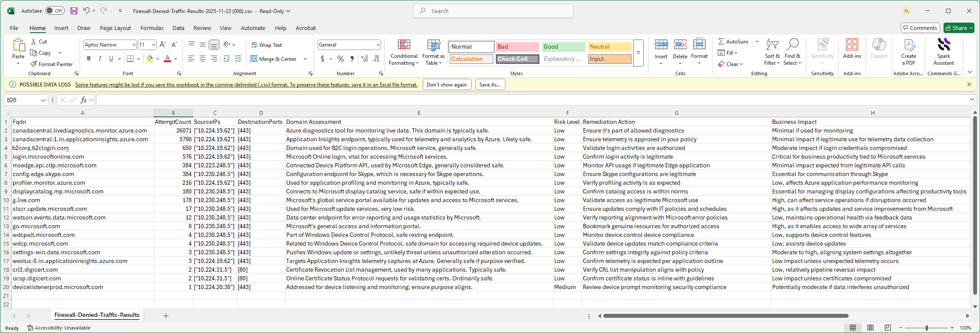This screenshot has width=980, height=333.
Task: Click the Format Painter icon
Action: click(34, 64)
